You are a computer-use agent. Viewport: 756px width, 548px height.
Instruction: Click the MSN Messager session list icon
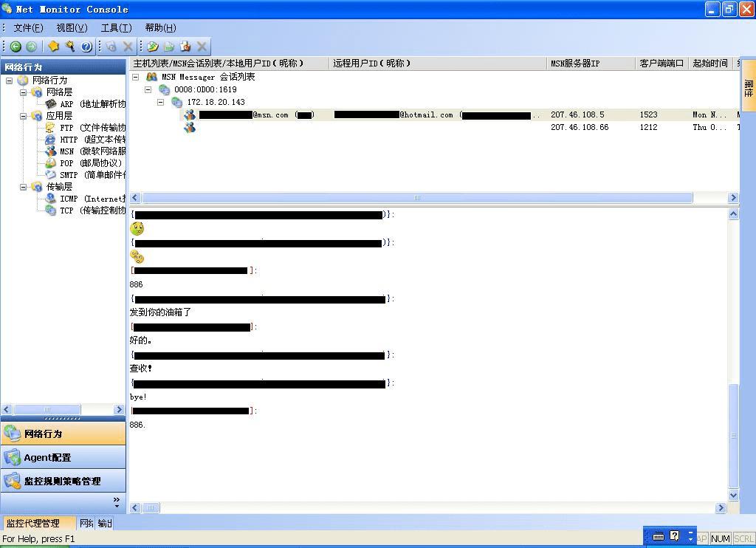(x=151, y=77)
